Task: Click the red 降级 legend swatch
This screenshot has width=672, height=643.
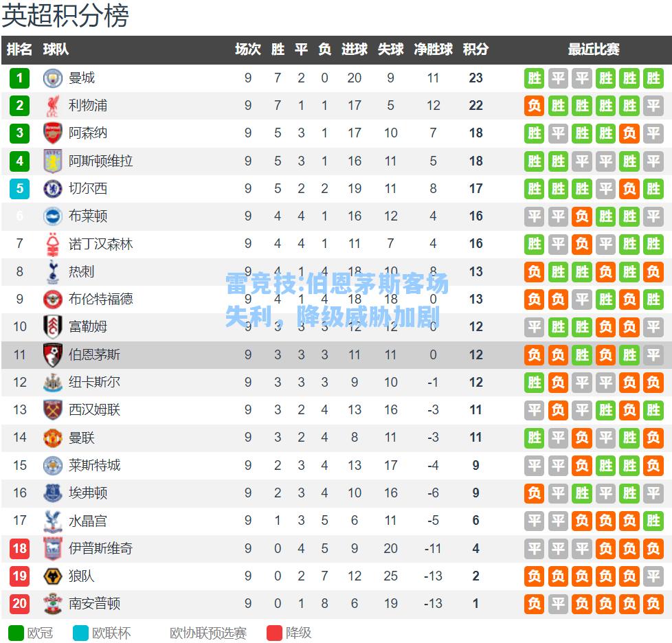Action: pyautogui.click(x=274, y=633)
